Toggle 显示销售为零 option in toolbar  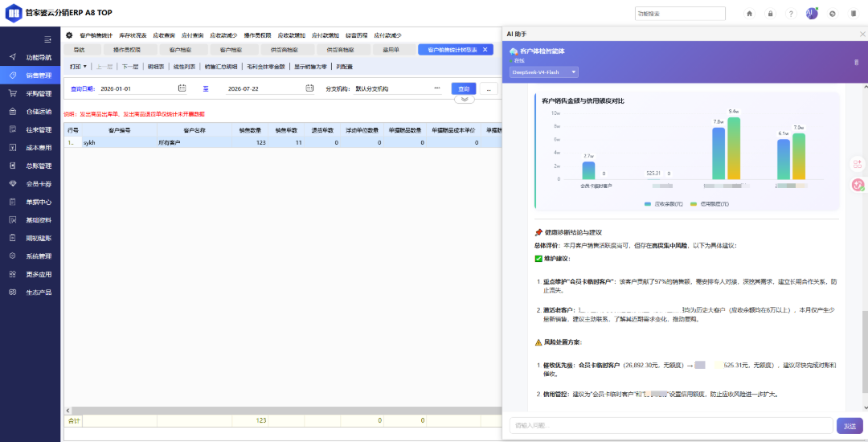[313, 67]
